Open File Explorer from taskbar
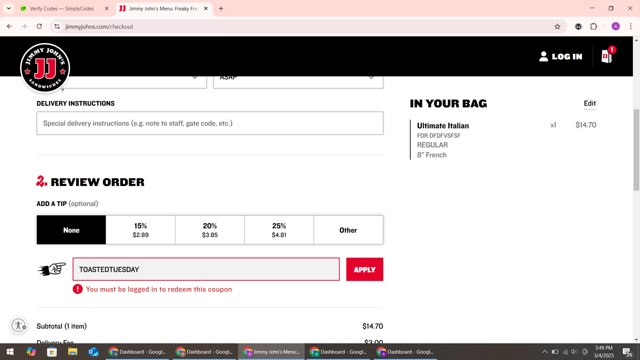Screen dimensions: 640x360 click(x=72, y=352)
